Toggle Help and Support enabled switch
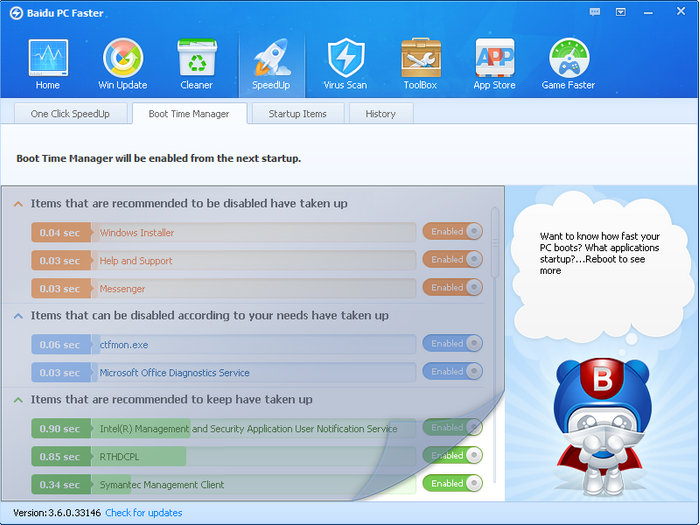The height and width of the screenshot is (525, 700). (x=453, y=259)
